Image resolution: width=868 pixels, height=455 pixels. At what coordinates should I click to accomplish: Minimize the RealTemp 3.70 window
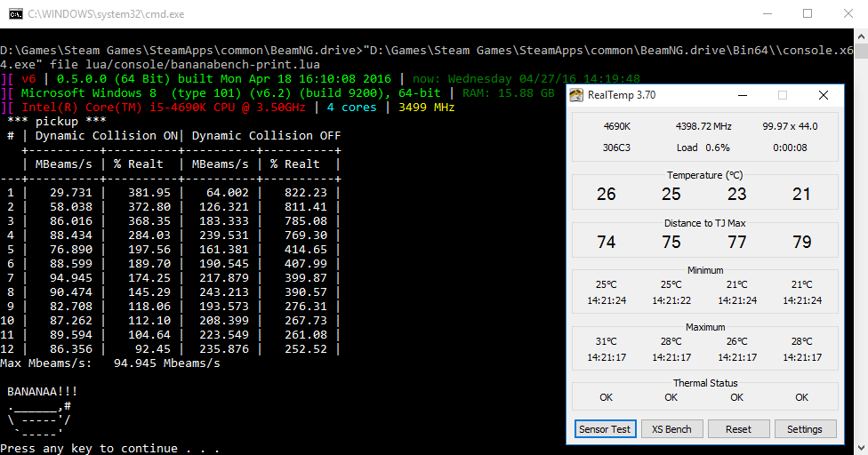pyautogui.click(x=743, y=95)
